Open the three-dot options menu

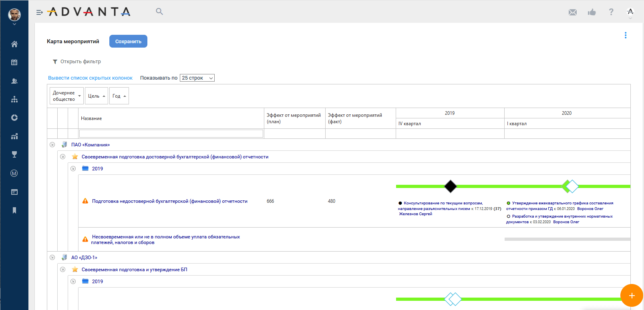point(626,35)
